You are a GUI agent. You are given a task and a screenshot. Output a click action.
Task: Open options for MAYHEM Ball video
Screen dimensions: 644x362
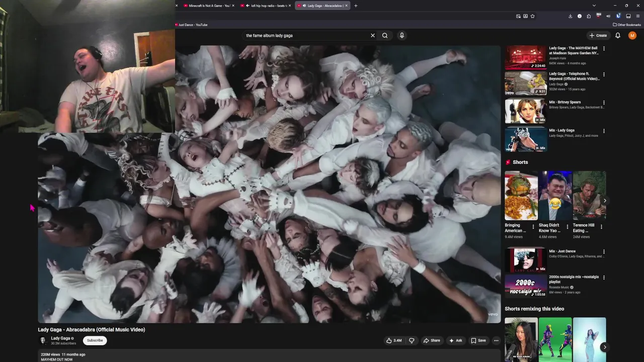point(604,49)
